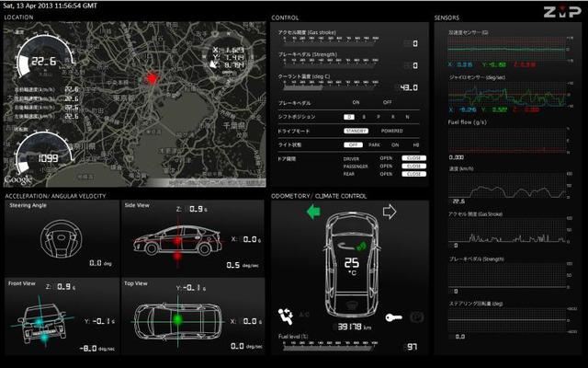Click the green left turn signal arrow
Image resolution: width=588 pixels, height=368 pixels.
(x=313, y=212)
